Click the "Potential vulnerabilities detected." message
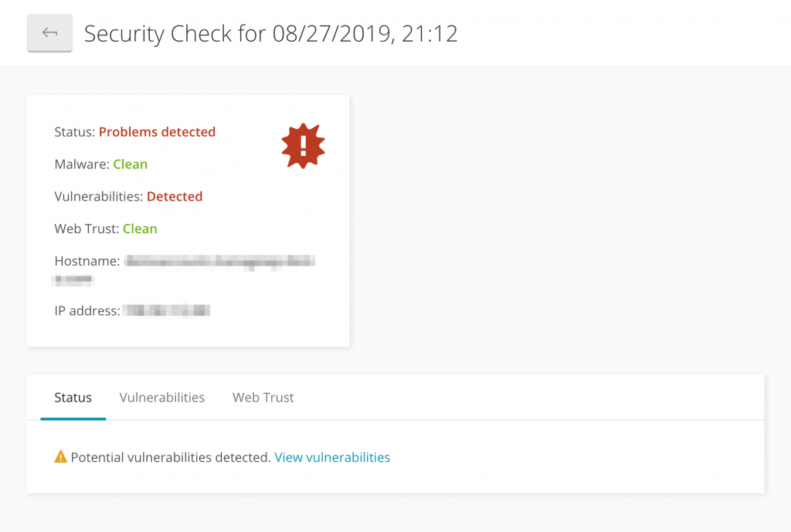The width and height of the screenshot is (791, 532). pyautogui.click(x=171, y=457)
